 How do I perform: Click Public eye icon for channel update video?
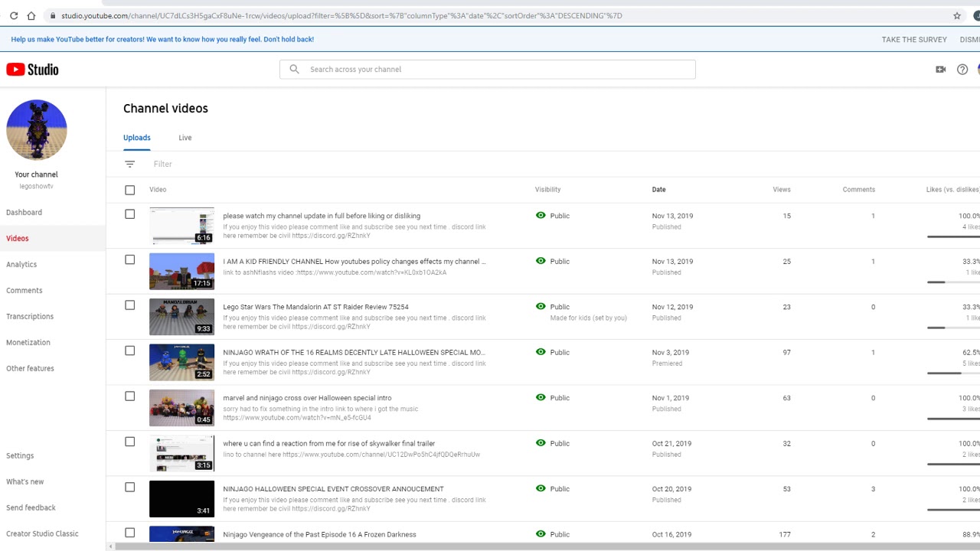(x=541, y=216)
